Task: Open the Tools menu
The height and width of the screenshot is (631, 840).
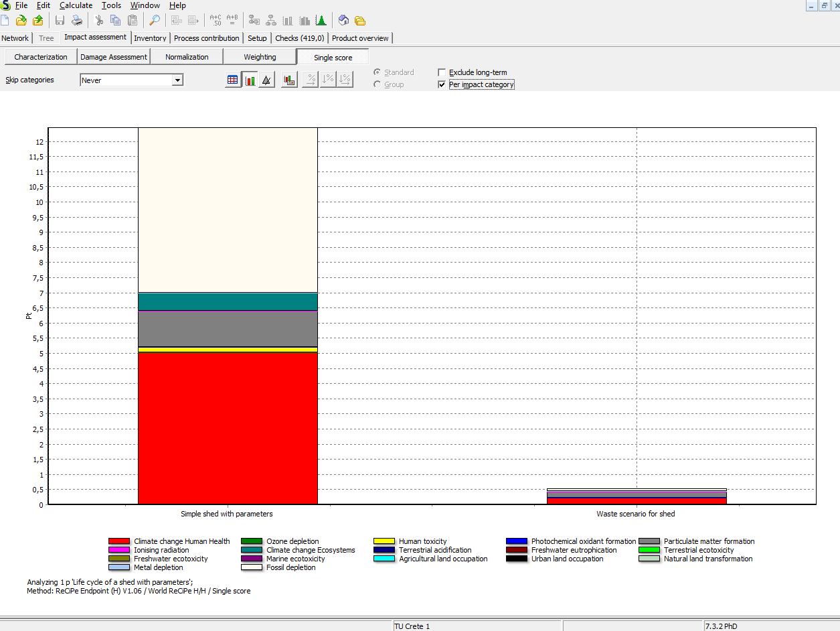Action: click(111, 5)
